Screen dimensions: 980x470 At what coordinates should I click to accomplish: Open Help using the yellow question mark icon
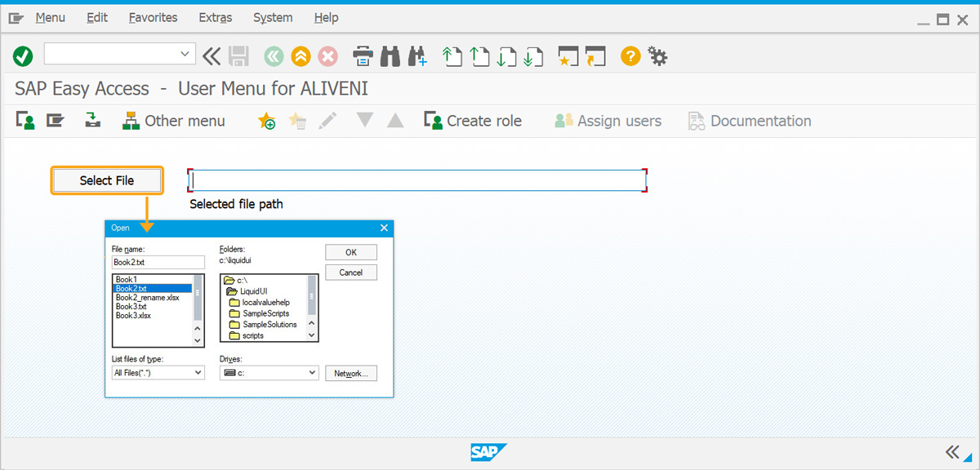(x=630, y=55)
